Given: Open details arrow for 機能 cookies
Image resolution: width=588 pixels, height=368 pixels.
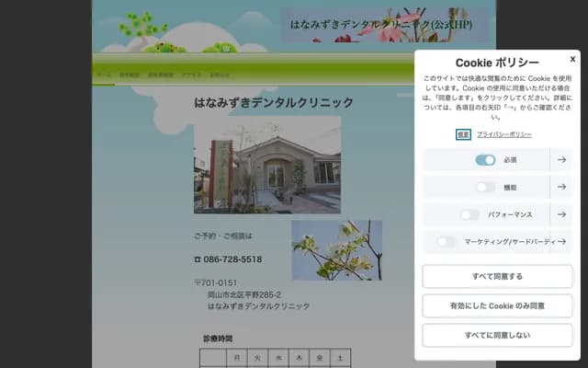Looking at the screenshot, I should point(561,187).
